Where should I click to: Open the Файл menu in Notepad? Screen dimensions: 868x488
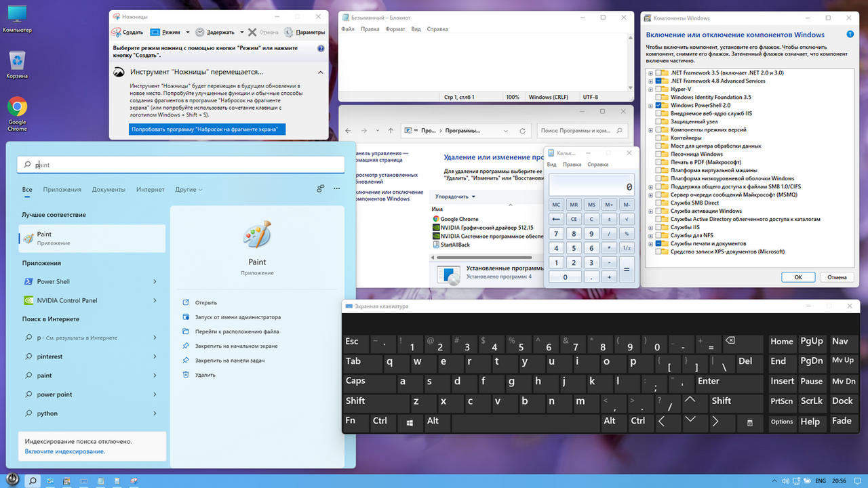[x=348, y=29]
